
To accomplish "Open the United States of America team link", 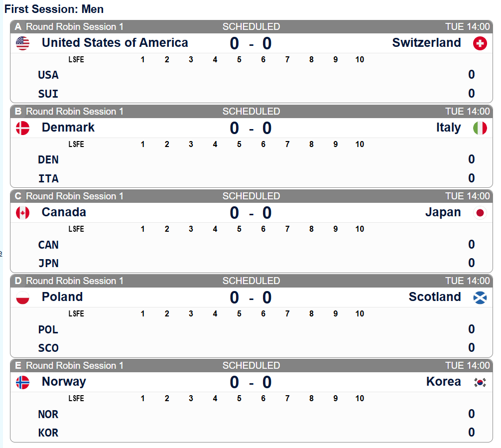I will (115, 43).
